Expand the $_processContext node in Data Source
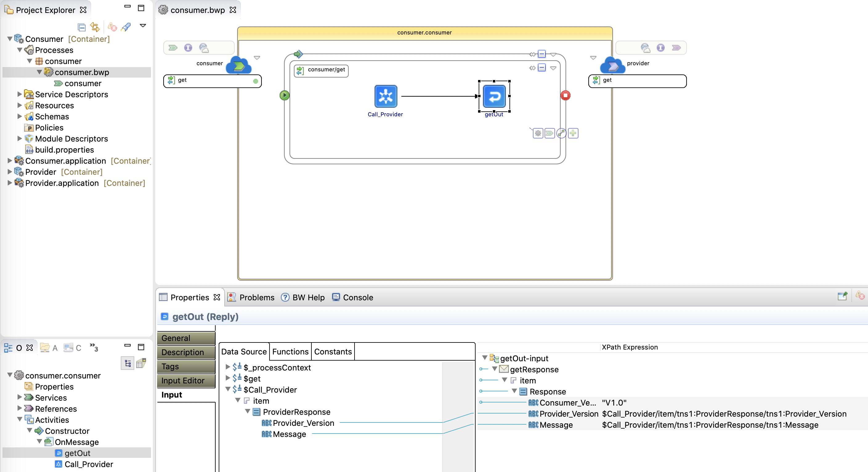This screenshot has width=868, height=472. pyautogui.click(x=226, y=367)
